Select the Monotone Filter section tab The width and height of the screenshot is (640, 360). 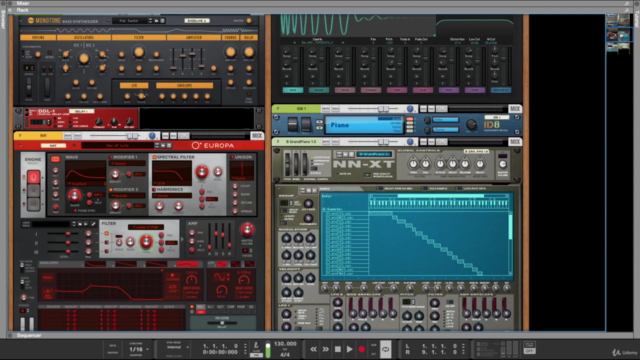coord(139,38)
